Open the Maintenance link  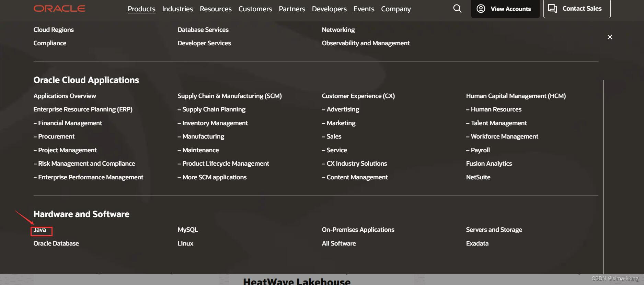198,150
